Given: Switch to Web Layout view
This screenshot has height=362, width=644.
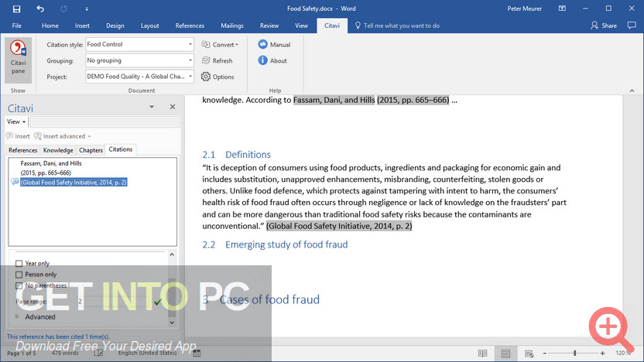Looking at the screenshot, I should point(529,353).
